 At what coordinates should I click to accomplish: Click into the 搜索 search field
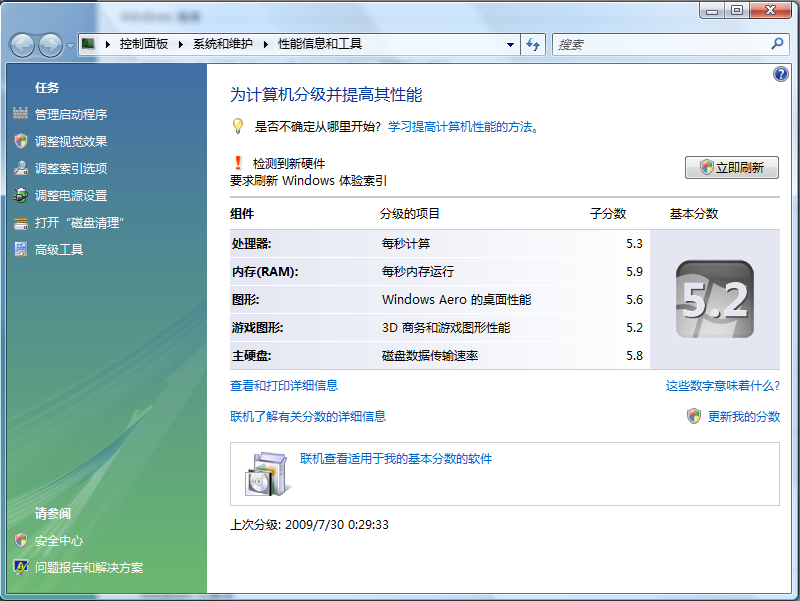pos(661,44)
